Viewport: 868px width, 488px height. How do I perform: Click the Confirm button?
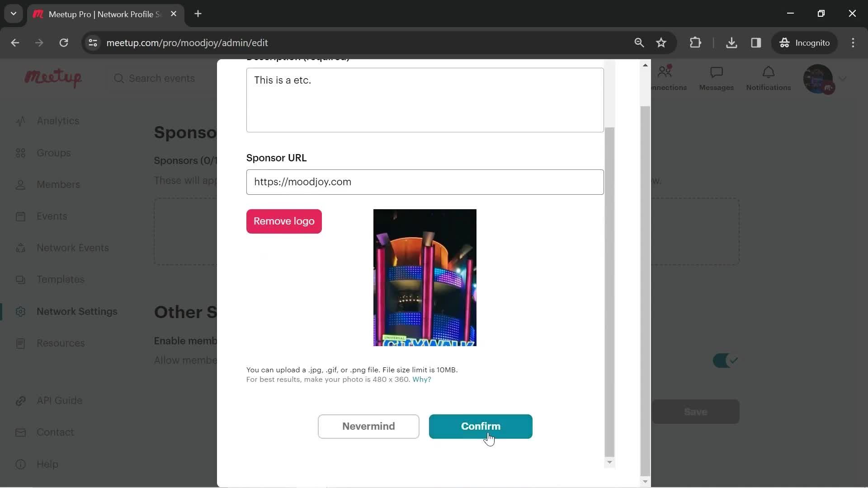tap(481, 426)
